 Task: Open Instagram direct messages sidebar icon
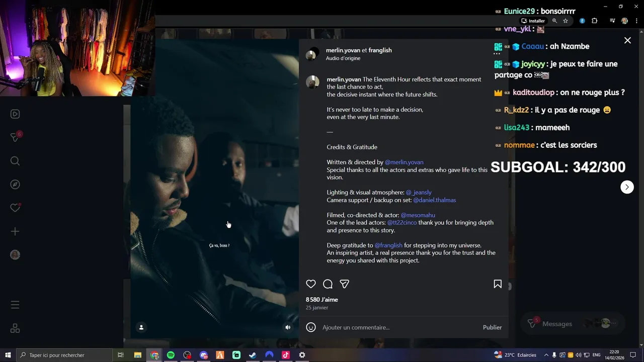[16, 137]
